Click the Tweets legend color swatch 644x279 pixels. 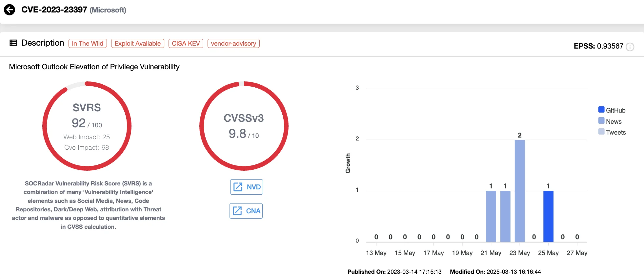coord(601,131)
